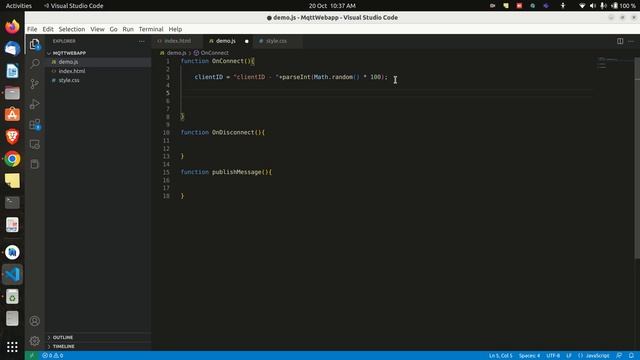Open the Extensions view

pos(35,124)
